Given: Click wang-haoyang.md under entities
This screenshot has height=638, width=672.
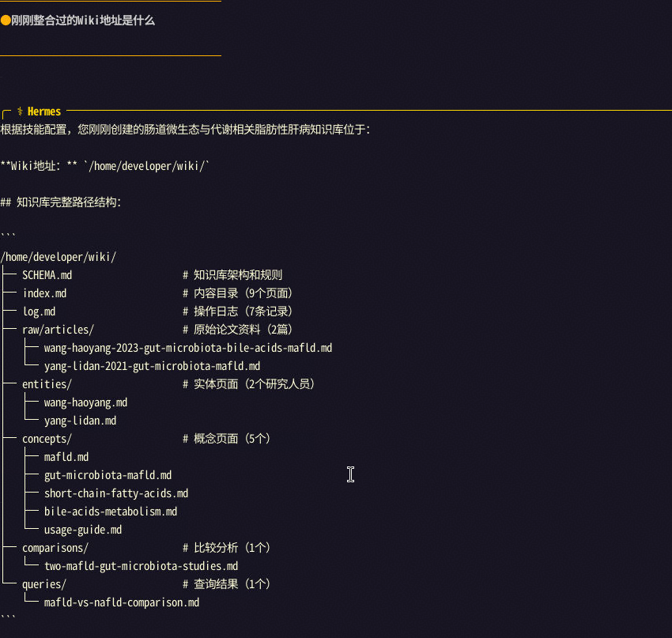Looking at the screenshot, I should pos(85,402).
